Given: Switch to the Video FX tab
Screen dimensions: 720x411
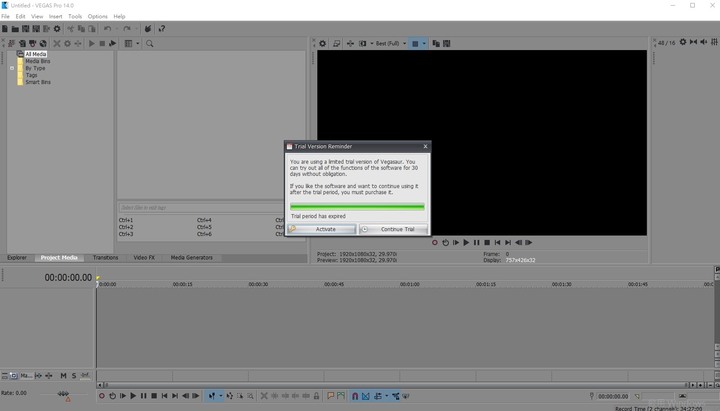Looking at the screenshot, I should coord(144,258).
